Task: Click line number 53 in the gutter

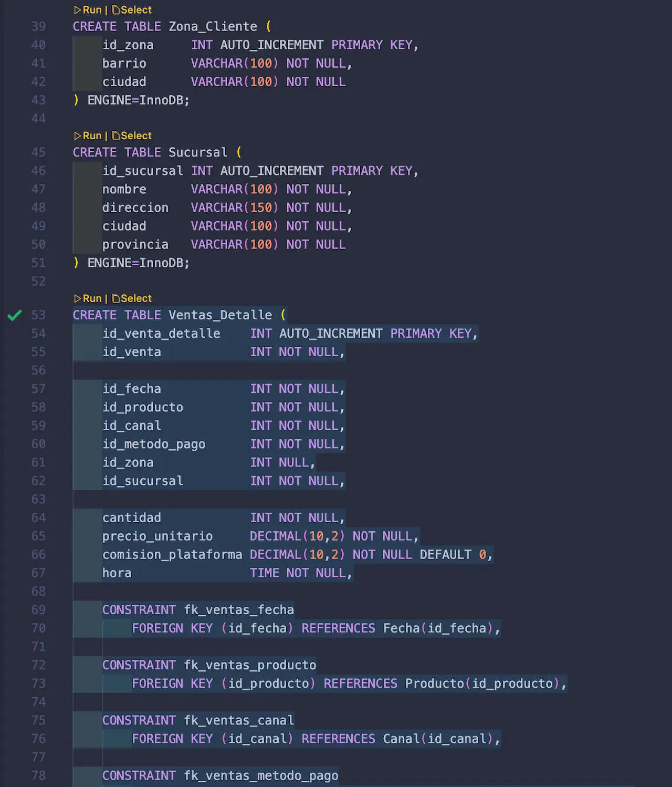Action: 38,315
